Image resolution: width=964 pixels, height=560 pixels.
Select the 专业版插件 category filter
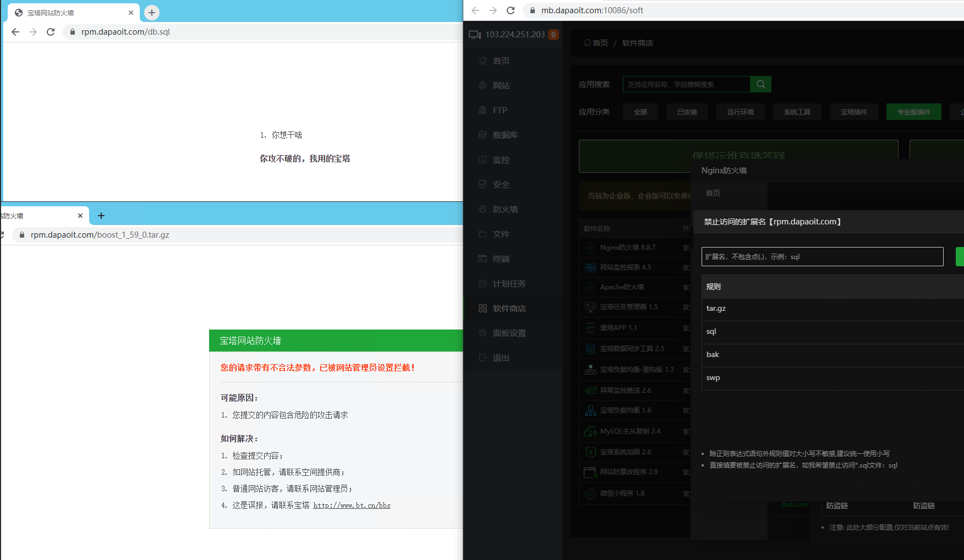click(914, 112)
